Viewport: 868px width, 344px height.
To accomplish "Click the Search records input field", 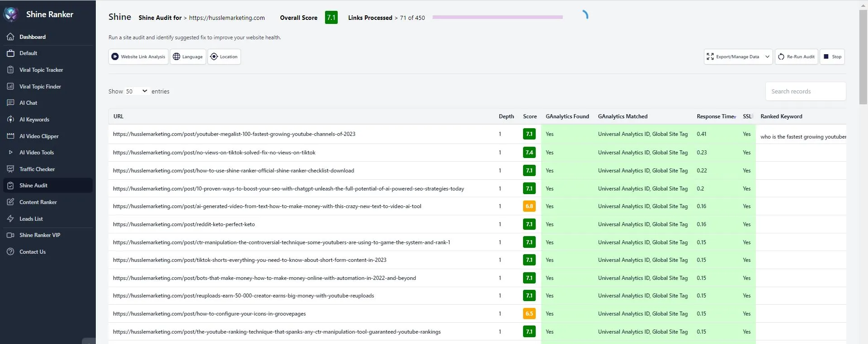I will (x=806, y=91).
